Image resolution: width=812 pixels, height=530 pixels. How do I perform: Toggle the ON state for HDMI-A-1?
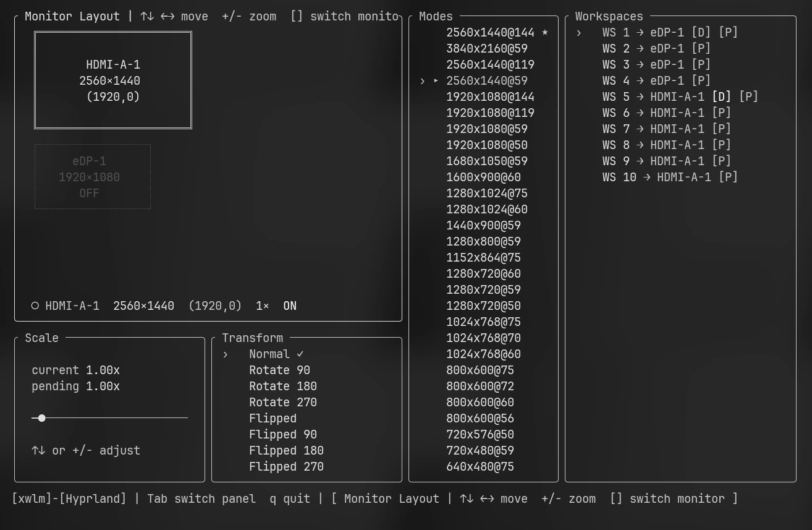point(290,306)
